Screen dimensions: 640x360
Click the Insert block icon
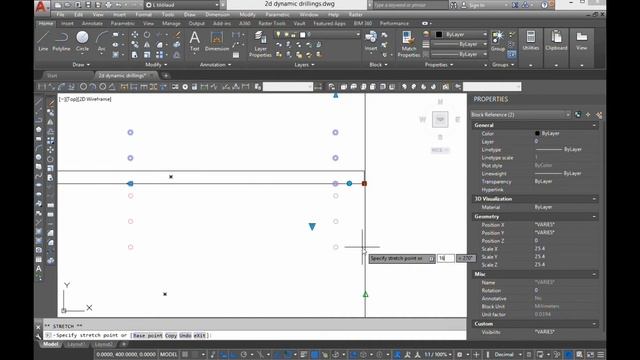[371, 41]
